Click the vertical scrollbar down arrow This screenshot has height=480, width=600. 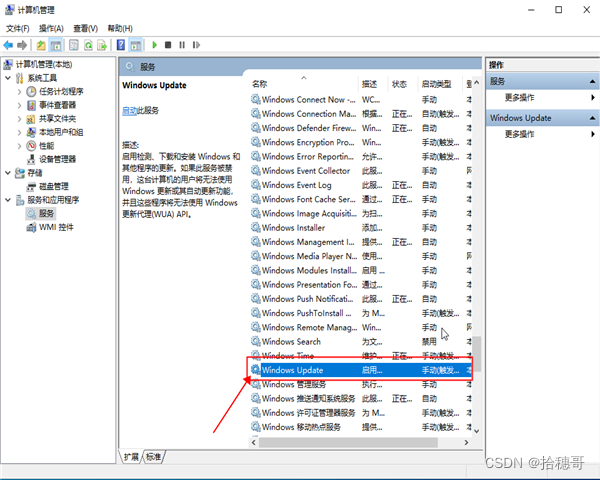coord(476,431)
